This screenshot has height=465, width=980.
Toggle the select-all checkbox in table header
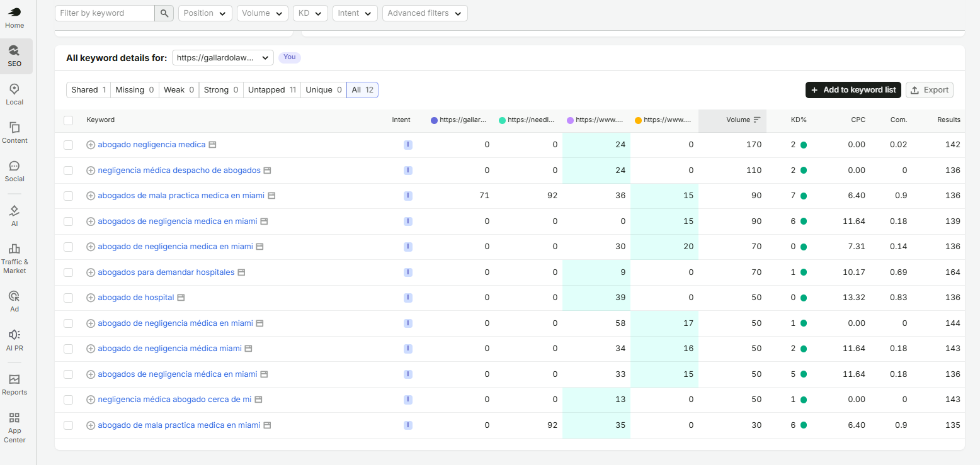tap(69, 120)
